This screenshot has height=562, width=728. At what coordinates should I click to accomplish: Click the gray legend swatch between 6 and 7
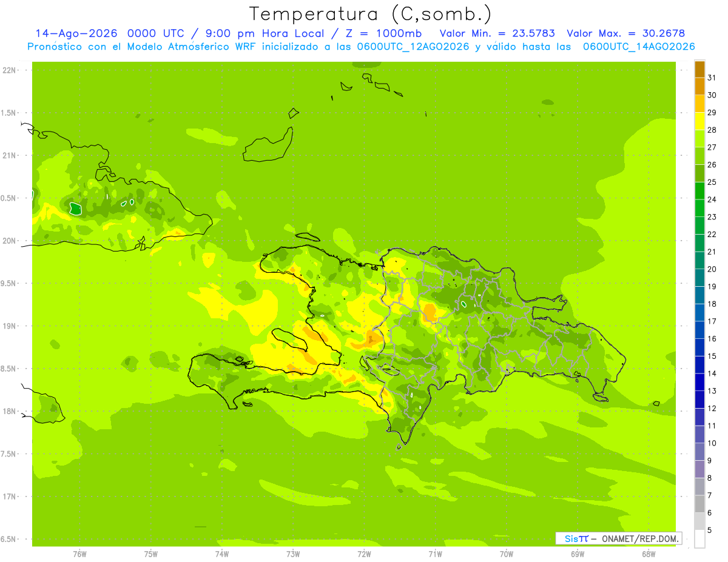click(x=699, y=504)
